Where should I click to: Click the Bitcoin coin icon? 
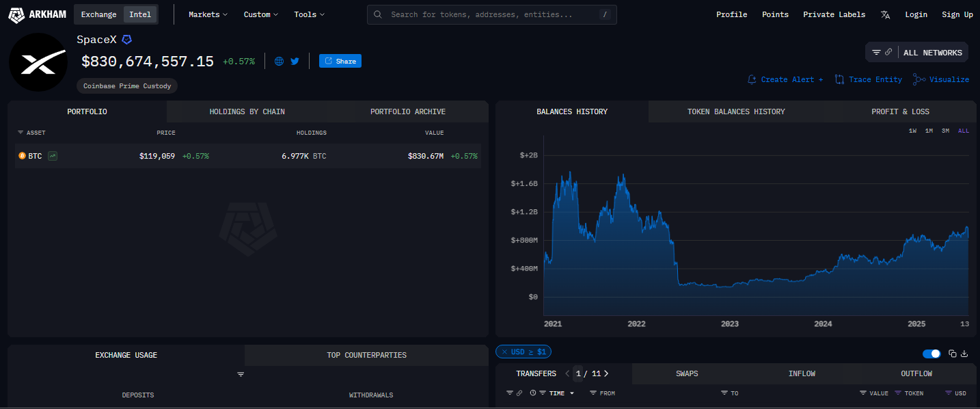click(22, 156)
